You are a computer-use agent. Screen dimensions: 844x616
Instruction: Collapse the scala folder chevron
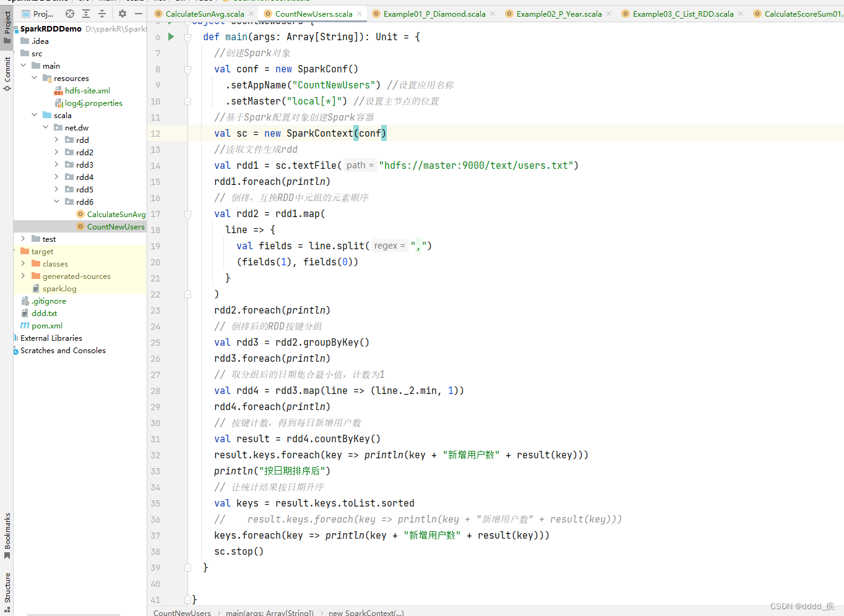[35, 115]
